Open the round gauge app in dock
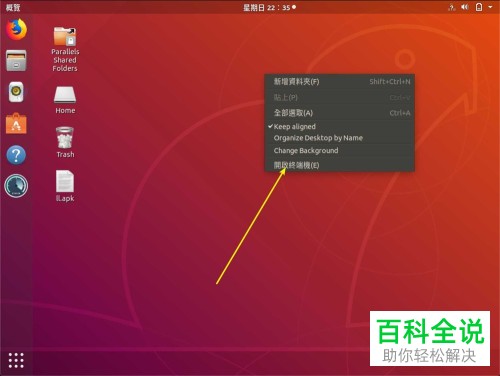500x376 pixels. pos(16,186)
